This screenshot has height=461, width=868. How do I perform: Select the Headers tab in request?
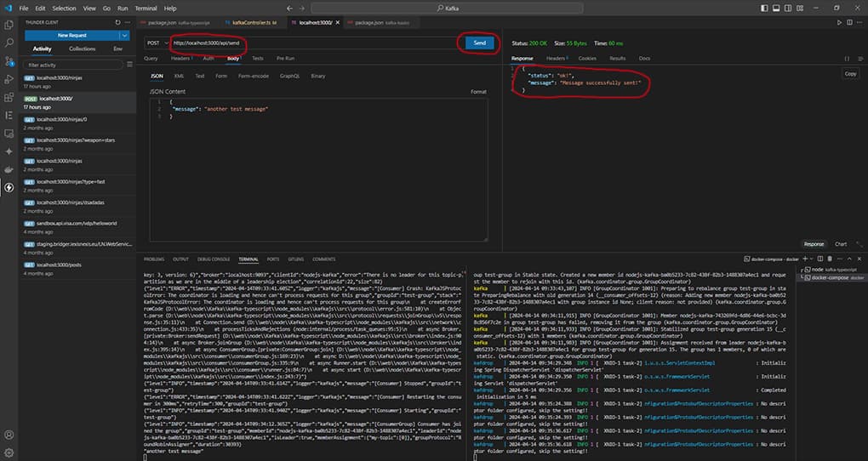(180, 59)
